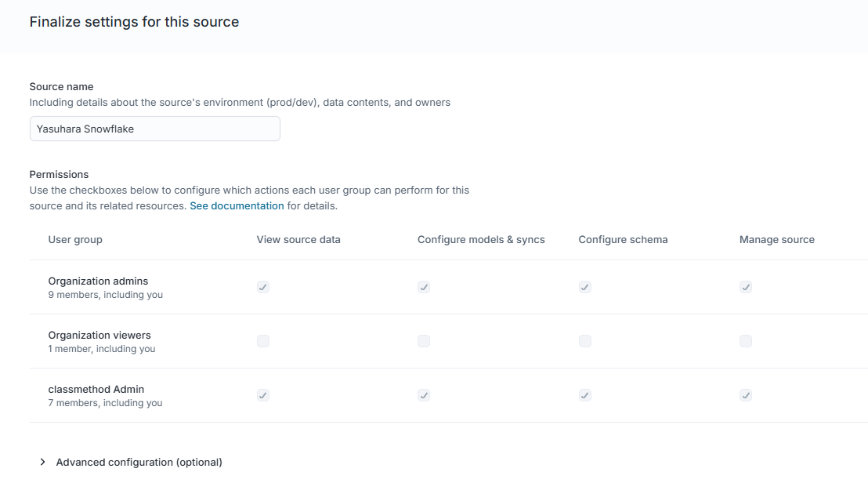Open the See documentation link

click(x=237, y=205)
